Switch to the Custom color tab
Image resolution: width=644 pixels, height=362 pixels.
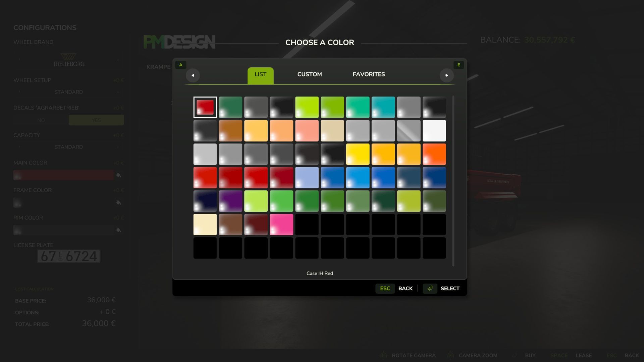point(309,74)
